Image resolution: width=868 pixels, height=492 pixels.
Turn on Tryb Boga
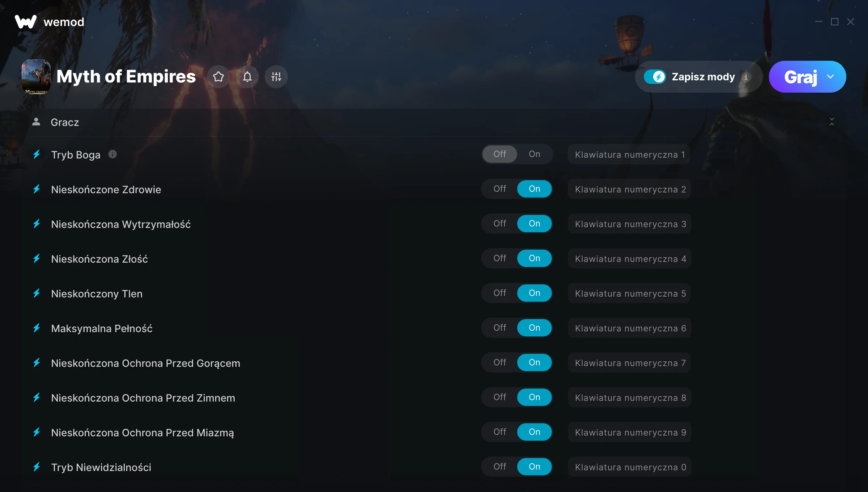pos(534,154)
